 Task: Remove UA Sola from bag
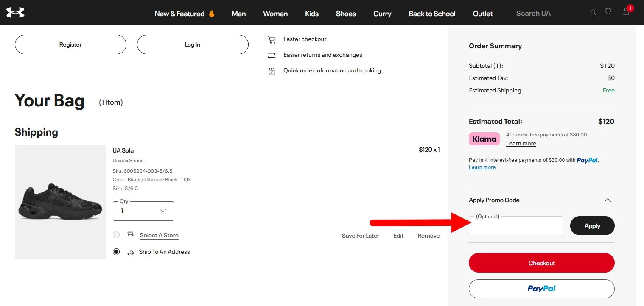coord(428,236)
